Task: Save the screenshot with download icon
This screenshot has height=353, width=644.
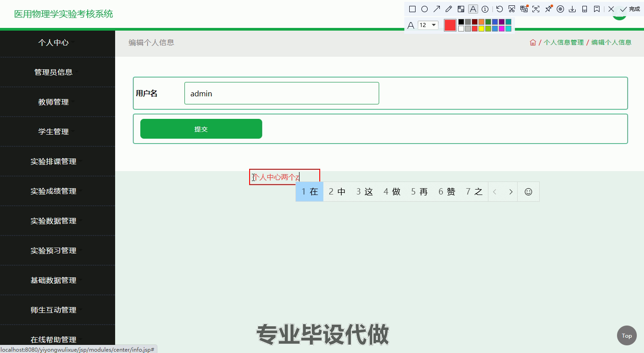Action: [x=572, y=9]
